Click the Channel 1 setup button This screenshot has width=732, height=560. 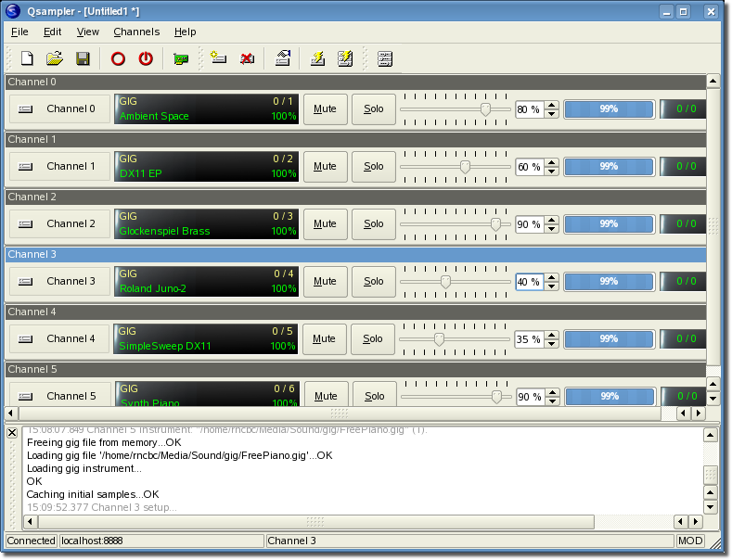pos(59,167)
